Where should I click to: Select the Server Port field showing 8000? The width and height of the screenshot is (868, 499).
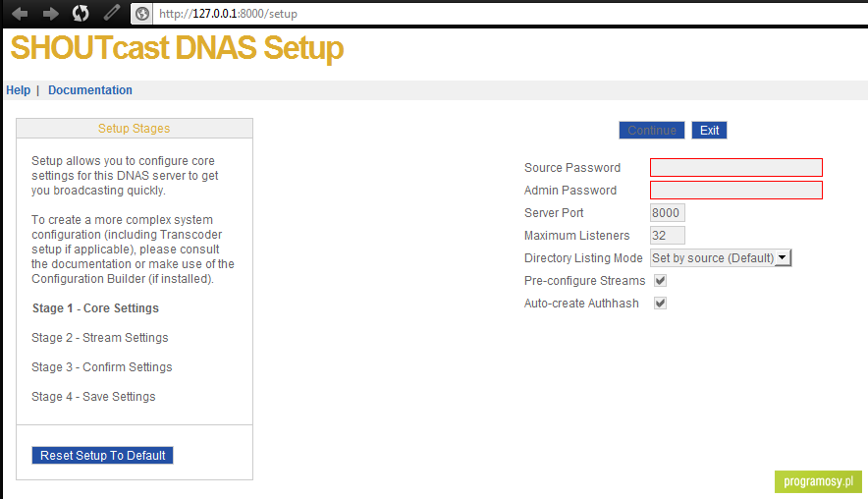667,213
